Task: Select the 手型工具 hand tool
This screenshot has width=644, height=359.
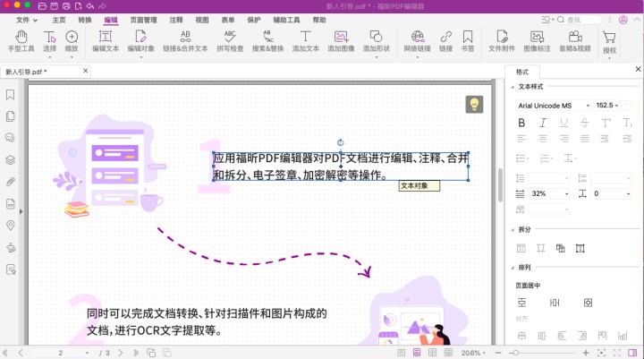Action: pyautogui.click(x=20, y=41)
